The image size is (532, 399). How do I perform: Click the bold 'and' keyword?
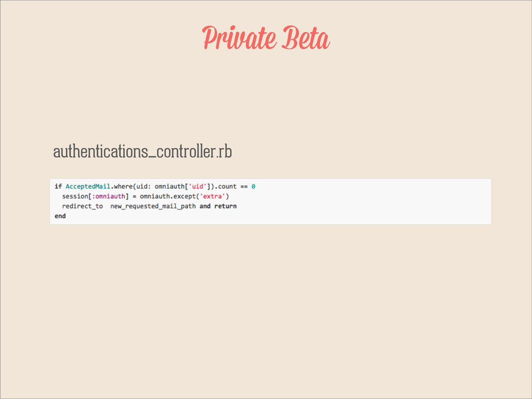click(x=205, y=206)
